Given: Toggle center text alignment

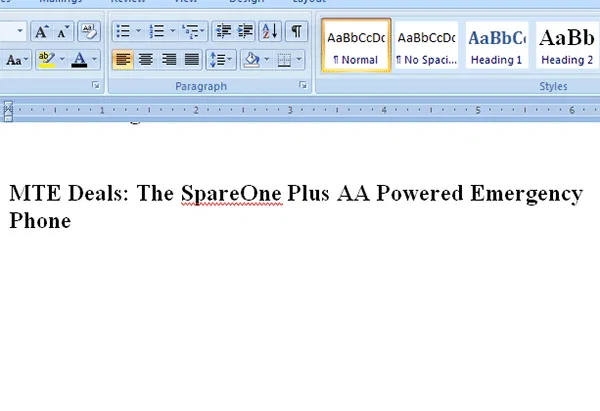Looking at the screenshot, I should 146,60.
